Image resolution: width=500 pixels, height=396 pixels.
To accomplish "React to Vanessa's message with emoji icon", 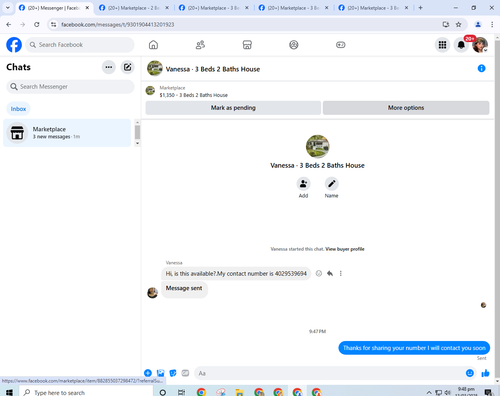I will coord(319,273).
